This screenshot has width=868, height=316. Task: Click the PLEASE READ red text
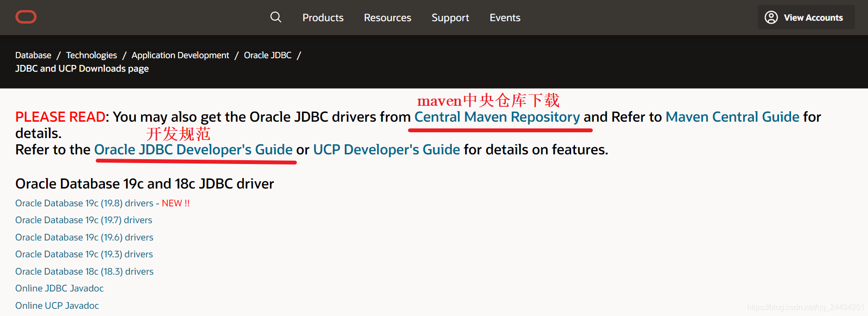click(x=60, y=117)
